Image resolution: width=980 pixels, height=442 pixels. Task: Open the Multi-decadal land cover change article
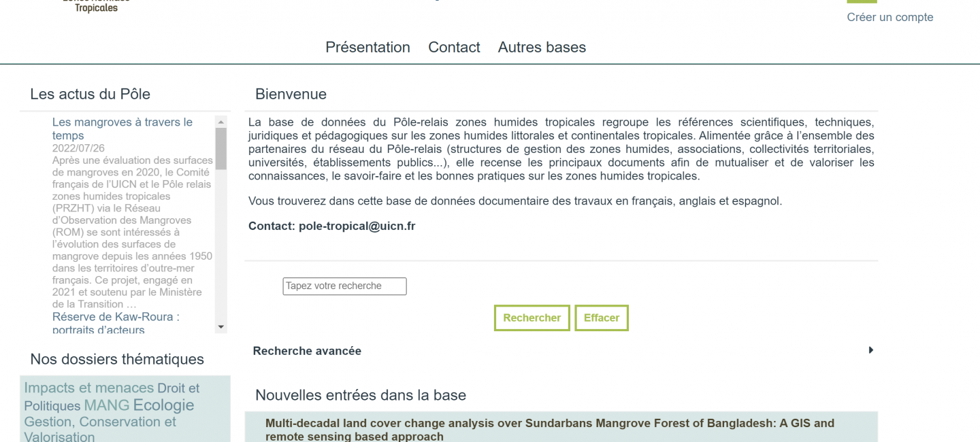tap(549, 430)
